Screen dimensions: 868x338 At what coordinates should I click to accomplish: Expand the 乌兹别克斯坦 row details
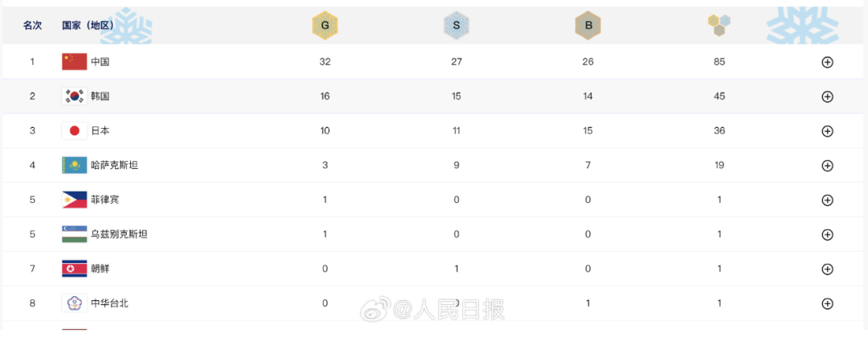[x=827, y=234]
